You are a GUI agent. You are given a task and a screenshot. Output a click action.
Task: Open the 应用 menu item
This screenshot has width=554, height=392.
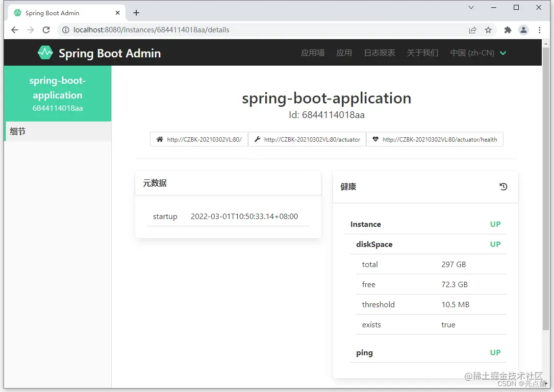(344, 52)
